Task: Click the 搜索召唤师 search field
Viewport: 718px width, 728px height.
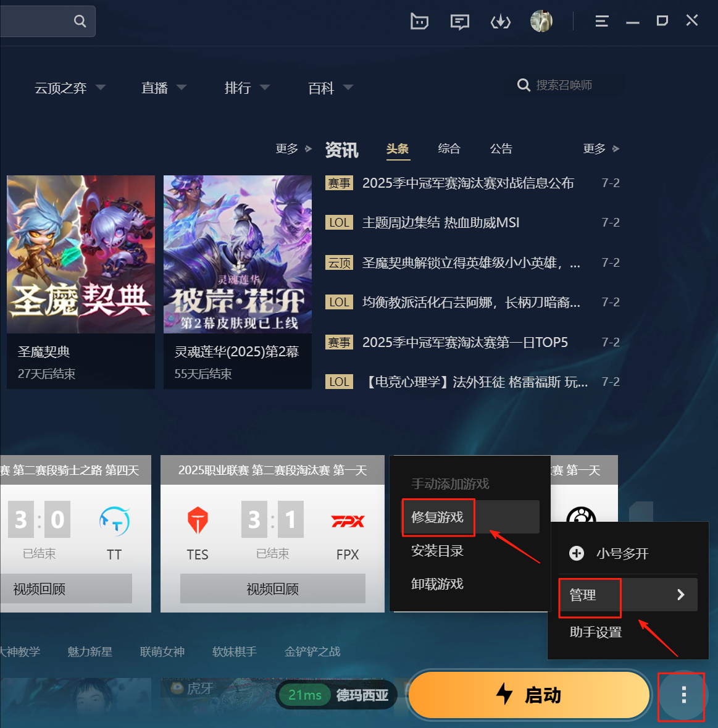Action: (564, 85)
